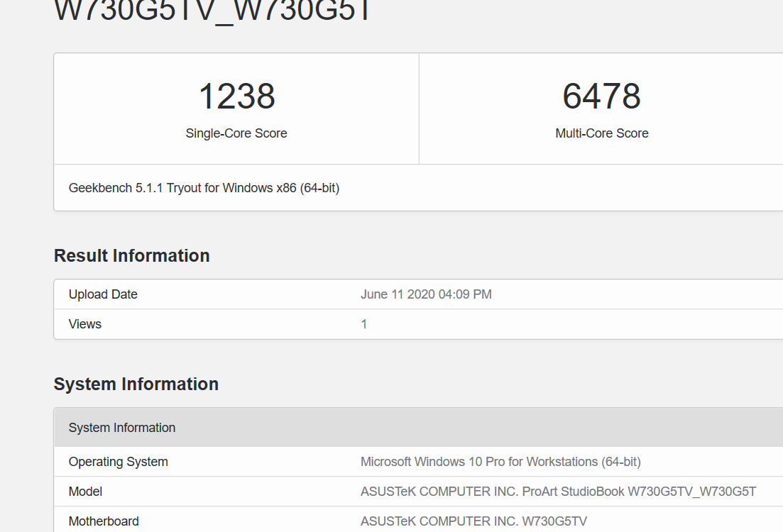Click the June 11 2020 upload date value
This screenshot has height=532, width=783.
[426, 294]
